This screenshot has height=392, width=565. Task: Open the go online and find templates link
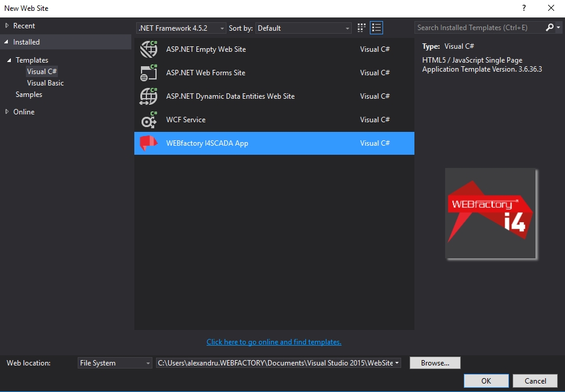click(274, 342)
